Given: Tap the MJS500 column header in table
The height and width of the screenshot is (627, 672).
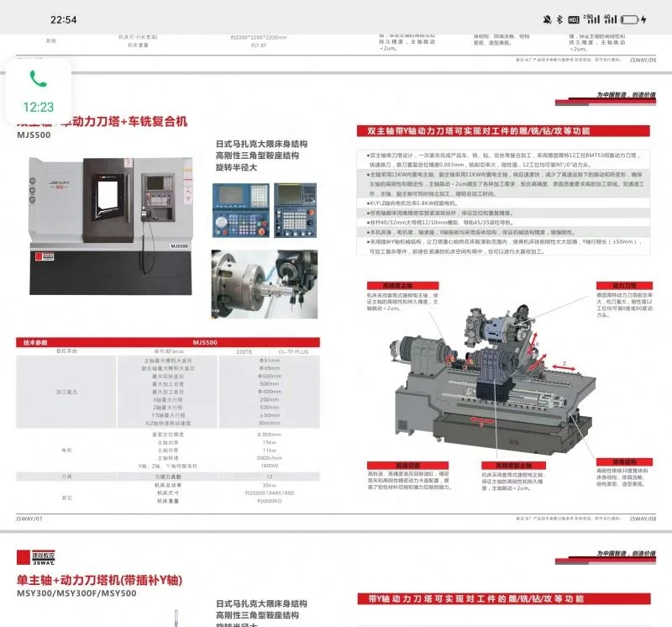Looking at the screenshot, I should pyautogui.click(x=205, y=342).
